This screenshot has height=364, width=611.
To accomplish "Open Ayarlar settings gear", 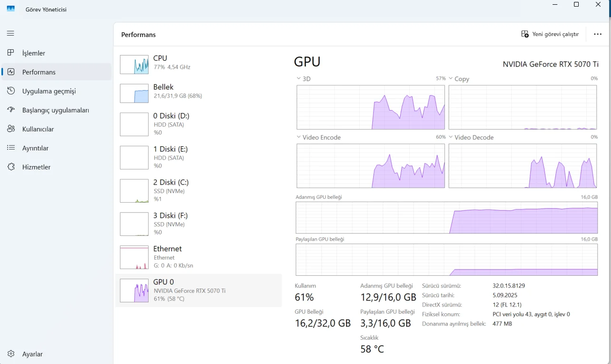I will [11, 354].
